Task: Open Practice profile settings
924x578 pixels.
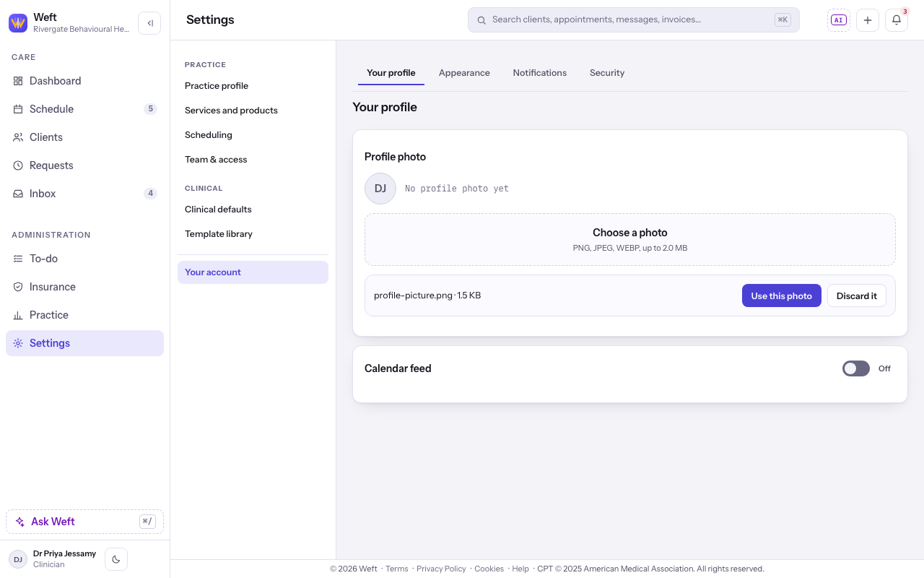Action: (253, 86)
